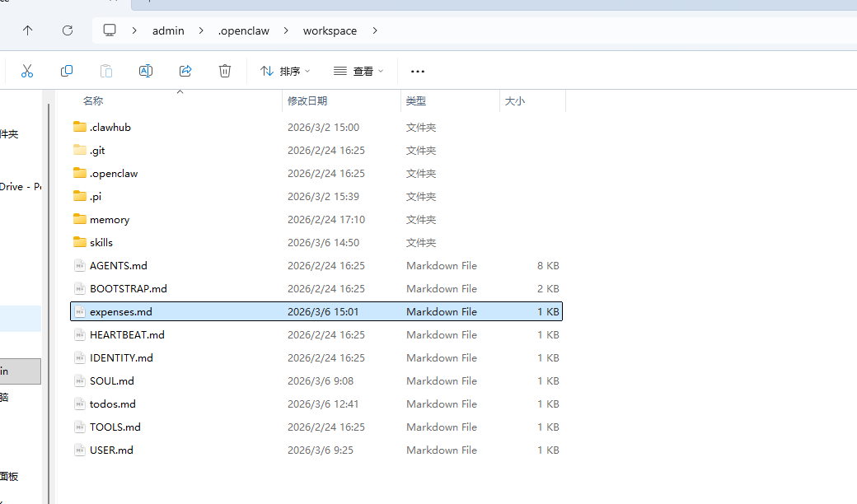Click Markdown File type of USER.md
Viewport: 857px width, 504px height.
442,450
